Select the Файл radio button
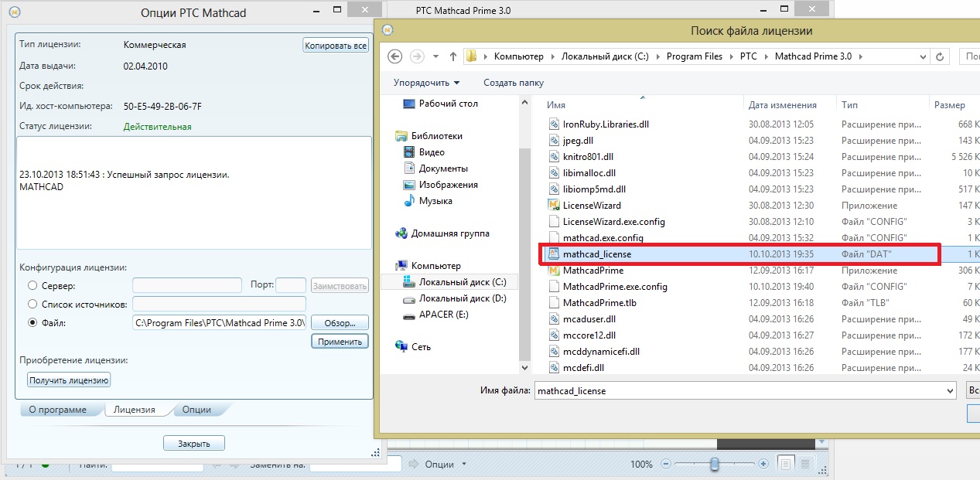Screen dimensions: 980x480 (x=32, y=323)
